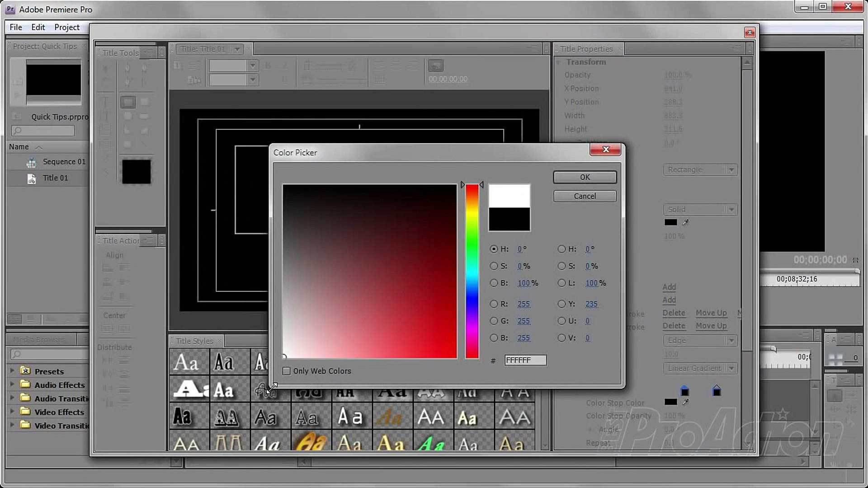Click the original black color swatch

click(x=509, y=220)
